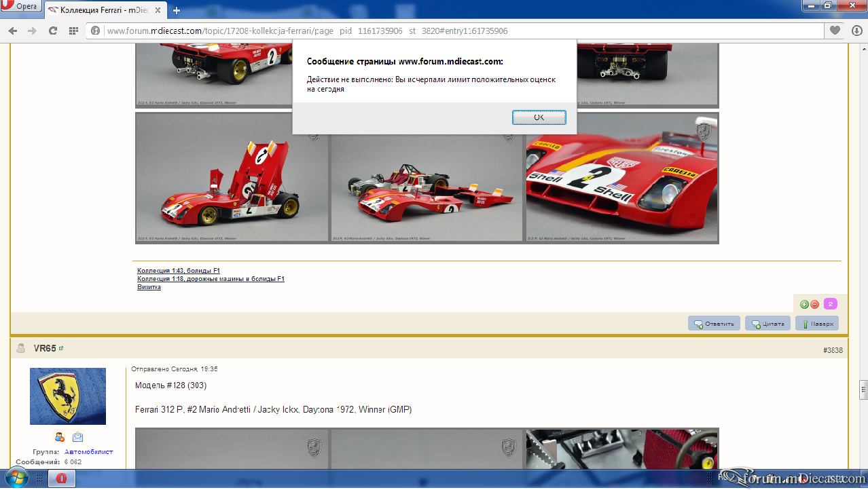
Task: Open the Windows Start menu
Action: point(16,479)
